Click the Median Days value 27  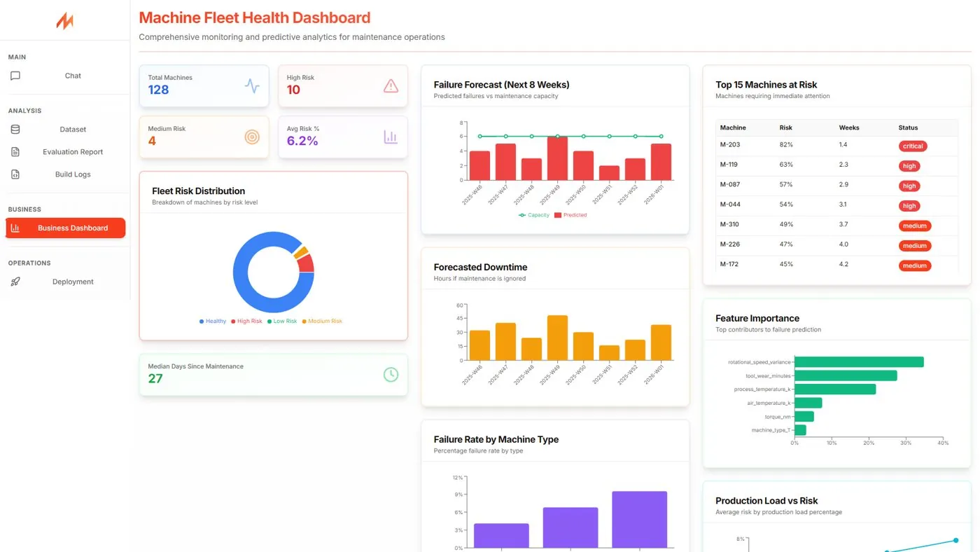coord(155,378)
